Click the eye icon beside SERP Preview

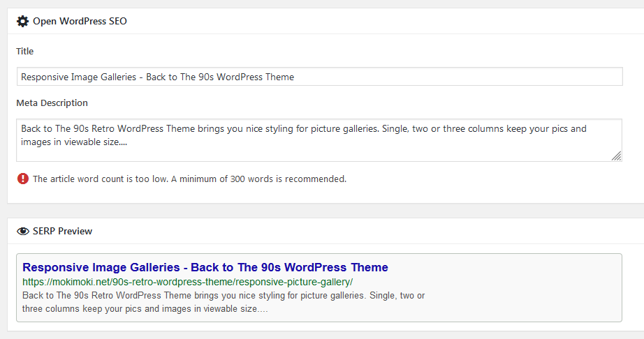click(x=22, y=231)
